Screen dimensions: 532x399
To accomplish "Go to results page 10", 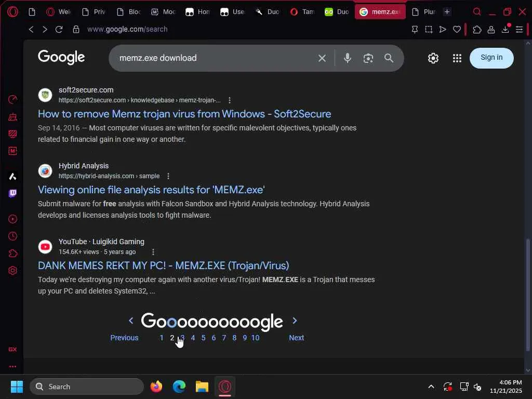I will click(255, 338).
